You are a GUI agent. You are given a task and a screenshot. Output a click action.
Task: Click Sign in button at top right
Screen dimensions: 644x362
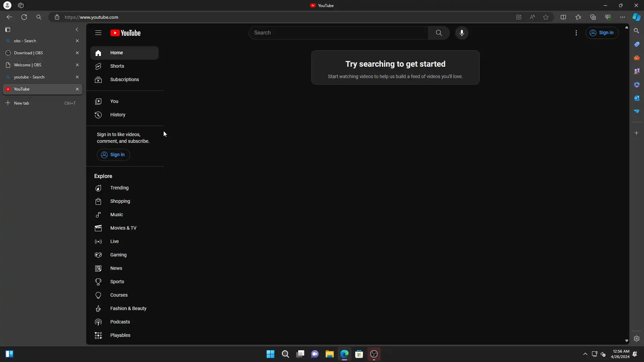click(x=602, y=33)
